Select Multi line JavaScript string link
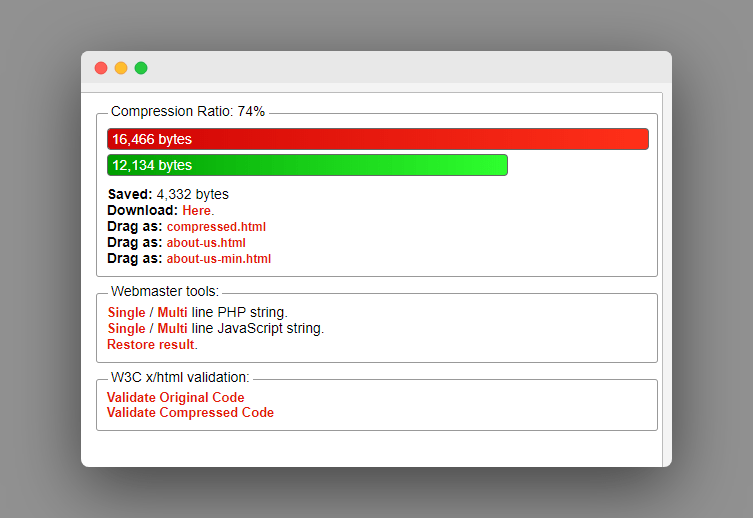 pos(172,328)
